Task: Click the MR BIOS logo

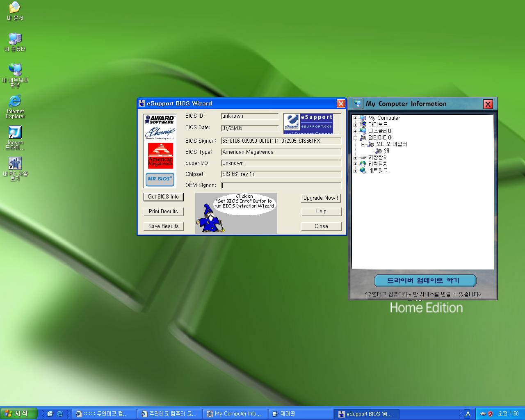Action: coord(160,179)
